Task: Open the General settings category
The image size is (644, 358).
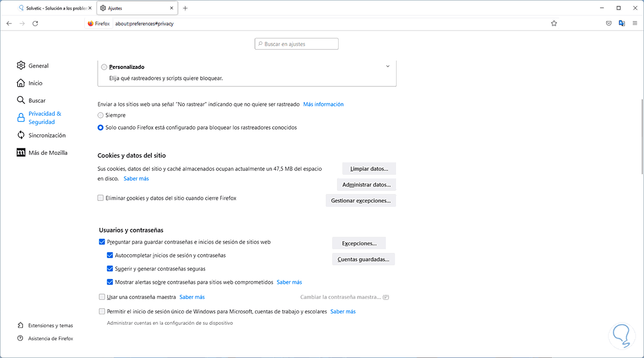Action: (x=38, y=66)
